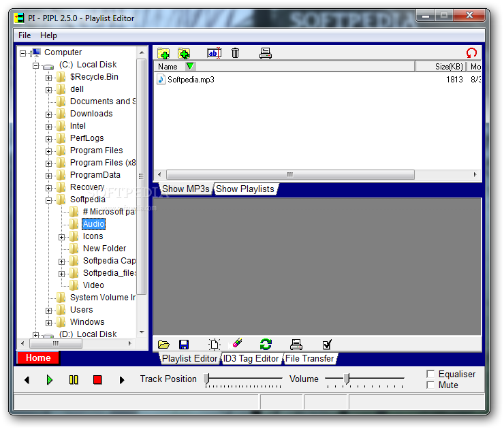Click the red refresh arrow icon
Image resolution: width=504 pixels, height=429 pixels.
(x=471, y=52)
